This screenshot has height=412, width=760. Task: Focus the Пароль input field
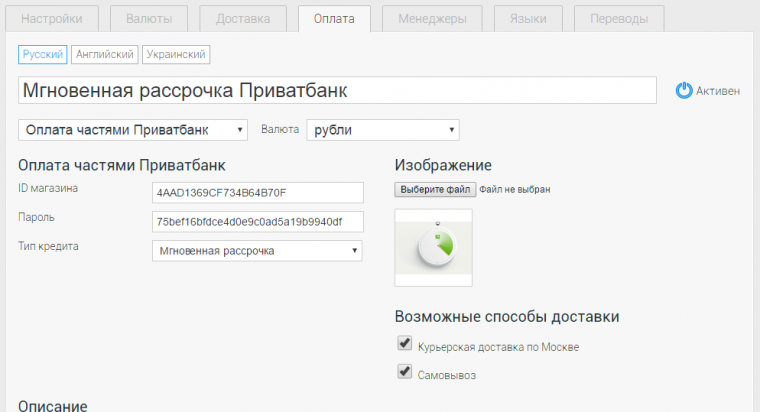point(257,221)
